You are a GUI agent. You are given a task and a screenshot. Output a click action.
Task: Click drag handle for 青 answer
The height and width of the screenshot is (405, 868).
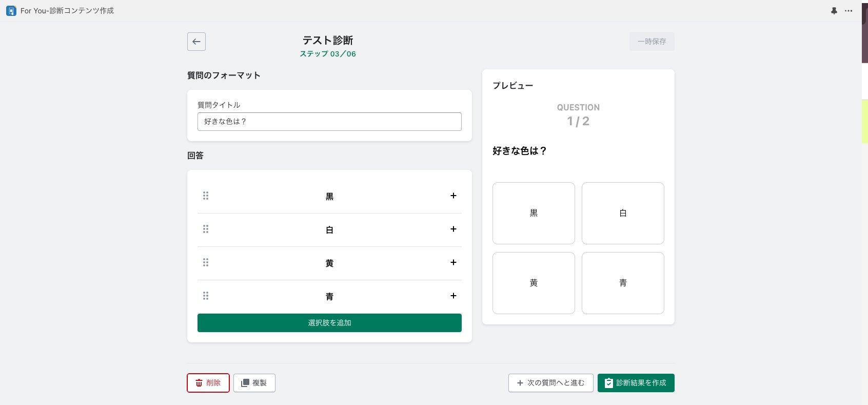(x=206, y=296)
